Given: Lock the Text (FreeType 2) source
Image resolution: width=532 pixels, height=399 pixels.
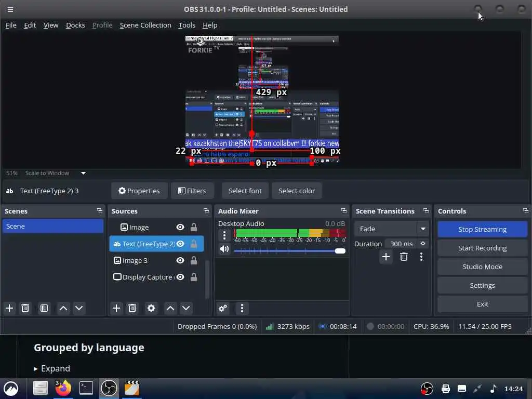Looking at the screenshot, I should 194,244.
